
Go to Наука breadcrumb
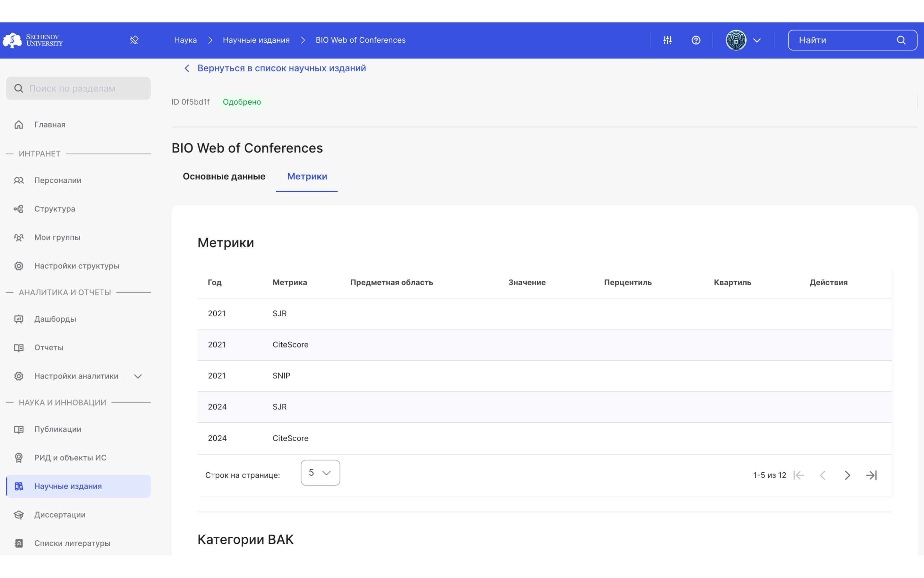[x=185, y=40]
